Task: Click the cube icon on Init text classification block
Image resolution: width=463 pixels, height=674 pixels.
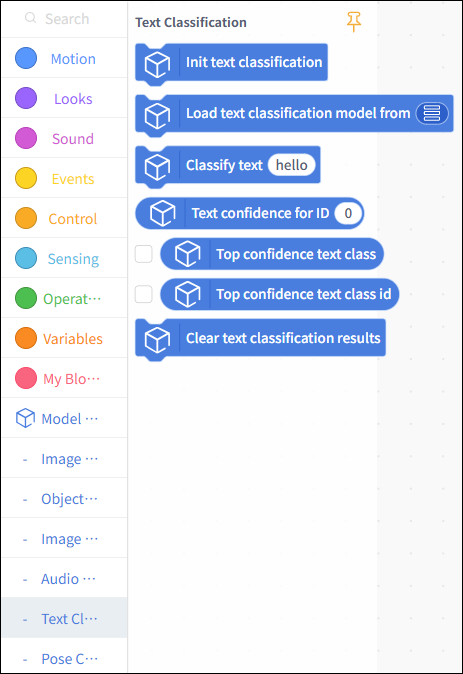Action: point(157,65)
